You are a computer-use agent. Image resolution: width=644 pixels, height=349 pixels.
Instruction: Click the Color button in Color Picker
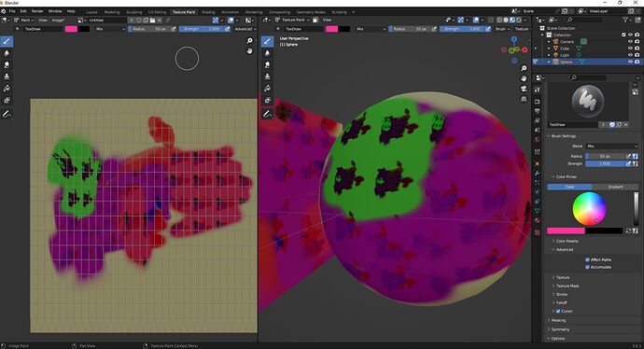(x=569, y=187)
